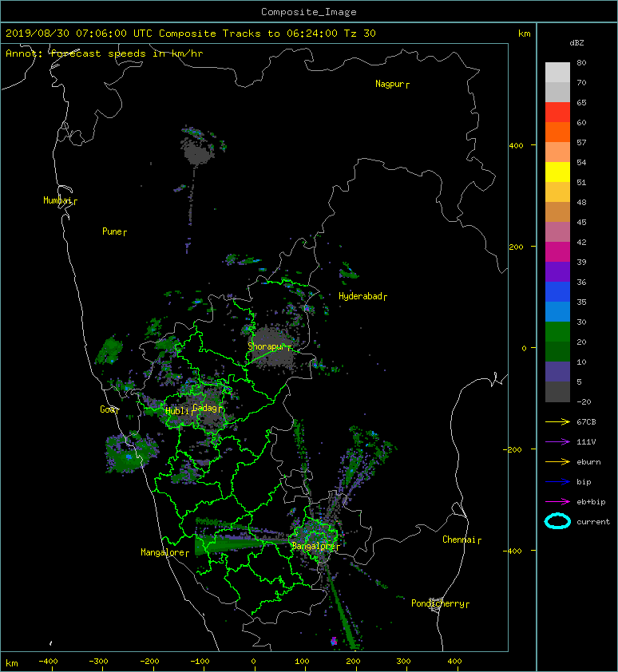Click the -200 tick on vertical axis
The width and height of the screenshot is (618, 672).
tap(513, 449)
